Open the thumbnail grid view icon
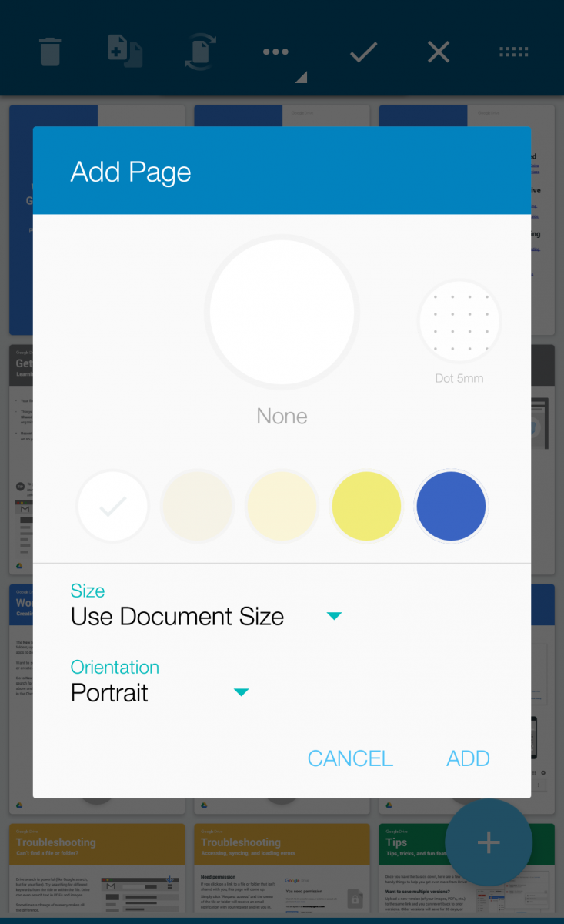The width and height of the screenshot is (564, 924). [x=513, y=52]
